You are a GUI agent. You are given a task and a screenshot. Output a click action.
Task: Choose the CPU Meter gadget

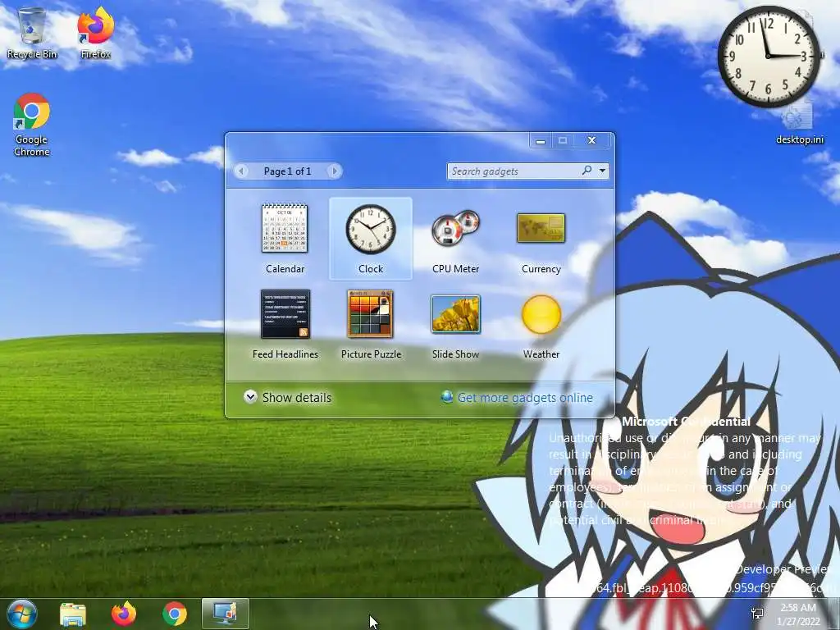pos(456,239)
